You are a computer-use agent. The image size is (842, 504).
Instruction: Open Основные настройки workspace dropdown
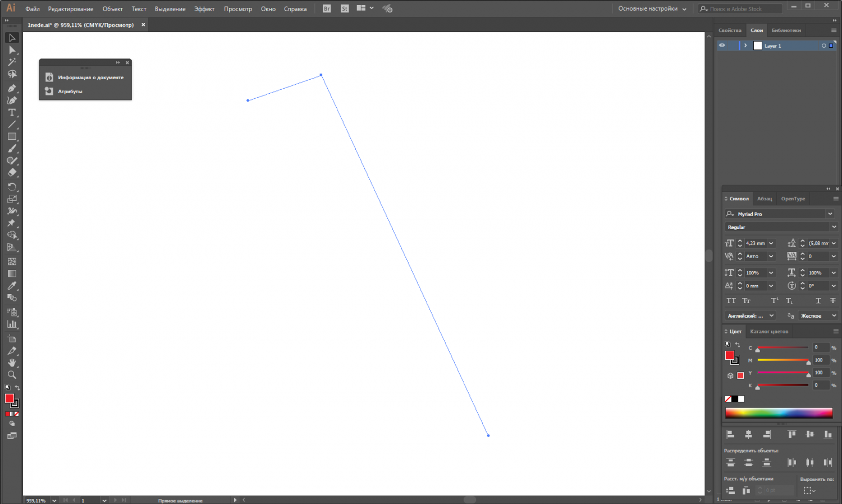click(x=652, y=8)
